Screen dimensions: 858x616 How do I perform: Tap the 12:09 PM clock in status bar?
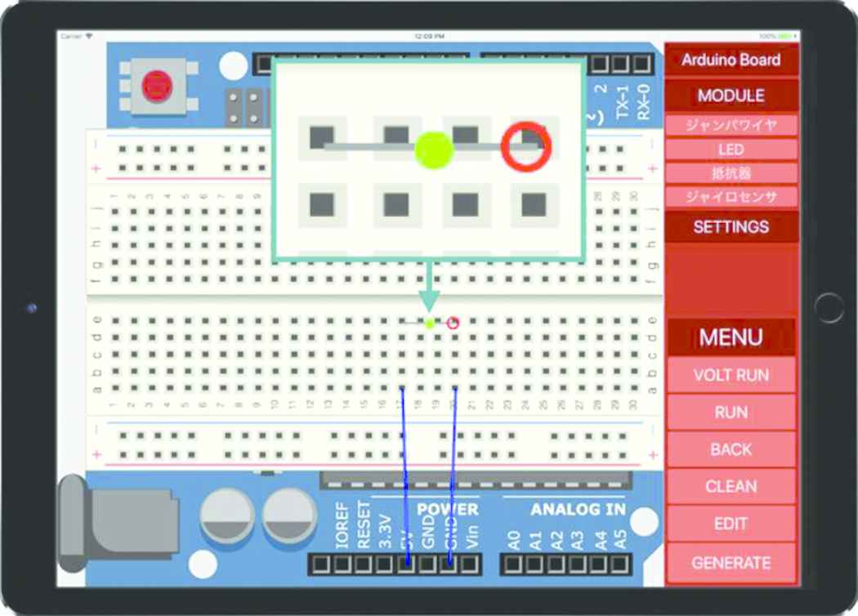coord(430,36)
